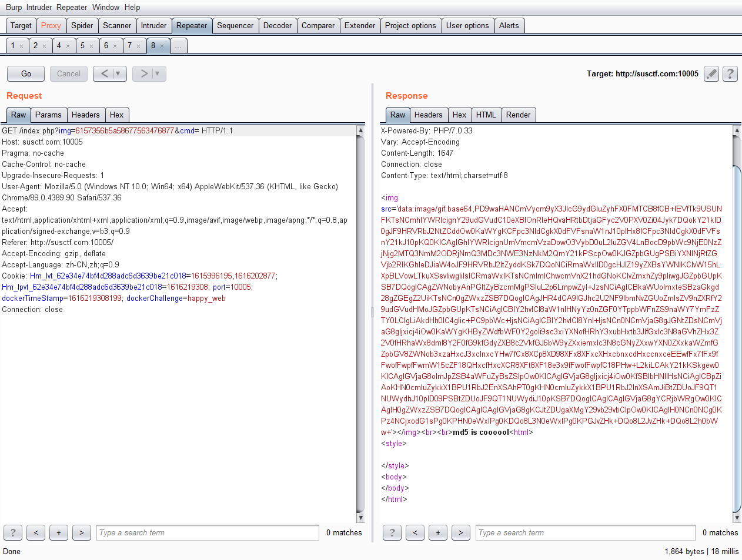
Task: Open new repeater tab with ellipsis tab
Action: point(179,46)
